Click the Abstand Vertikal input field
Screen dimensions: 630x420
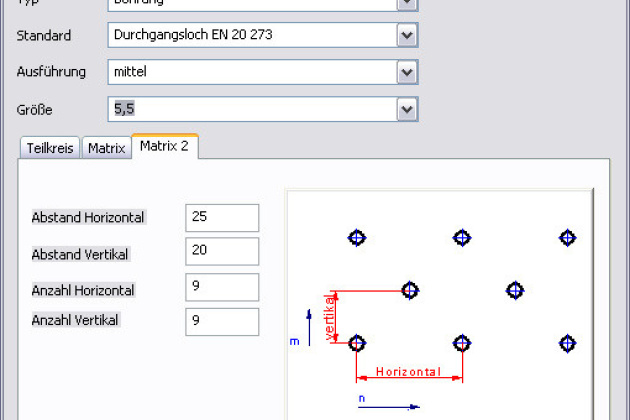tap(222, 252)
